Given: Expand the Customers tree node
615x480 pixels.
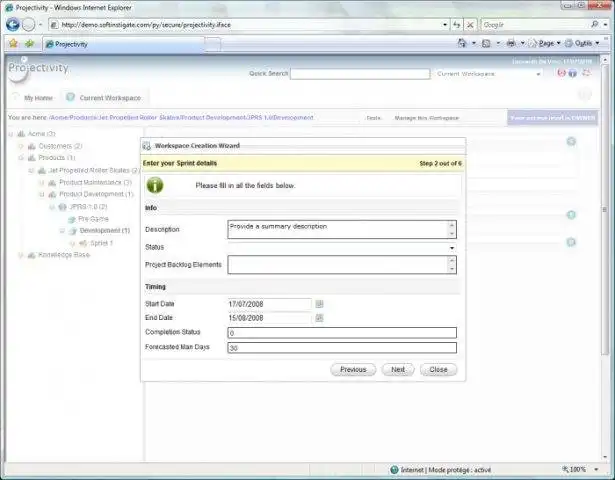Looking at the screenshot, I should click(21, 146).
